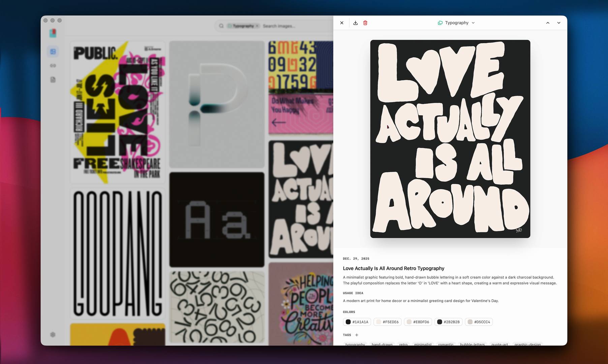
Task: Click the app logo in the sidebar
Action: 53,33
